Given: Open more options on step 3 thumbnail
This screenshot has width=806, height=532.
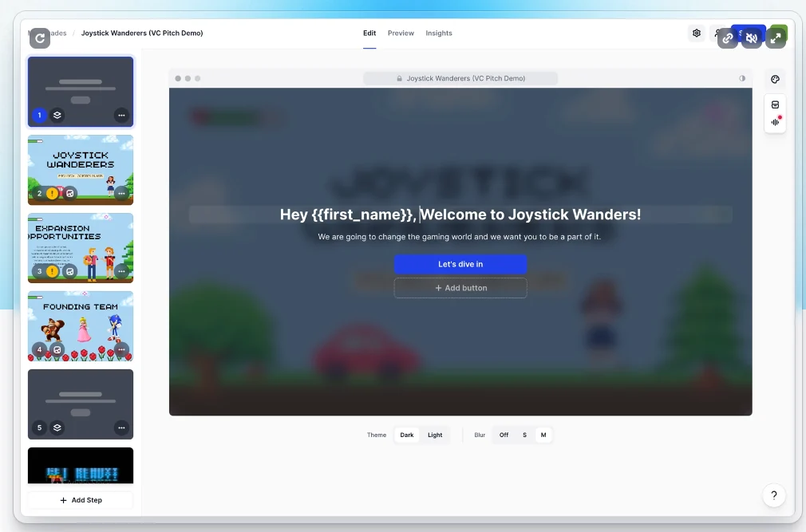Looking at the screenshot, I should [x=121, y=271].
